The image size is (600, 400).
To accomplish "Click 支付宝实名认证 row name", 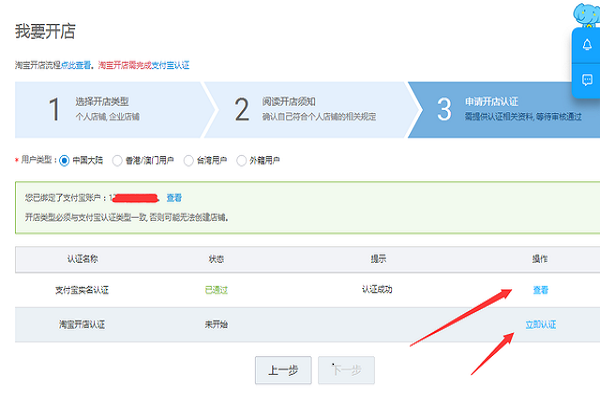I will pyautogui.click(x=82, y=290).
